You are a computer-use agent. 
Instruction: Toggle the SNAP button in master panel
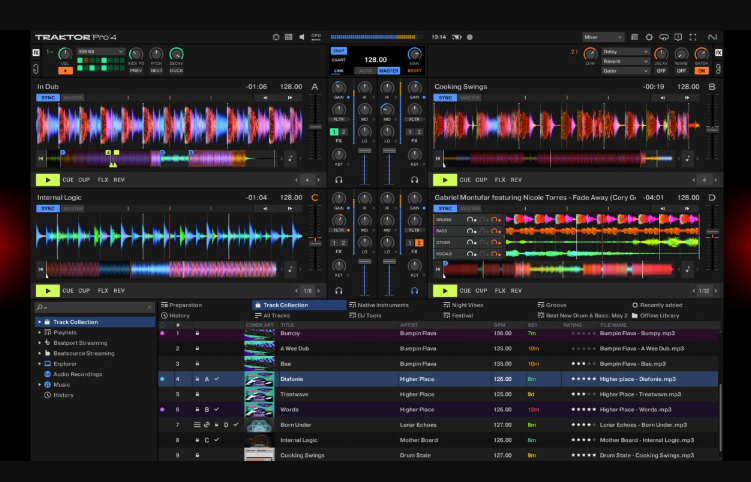point(339,51)
